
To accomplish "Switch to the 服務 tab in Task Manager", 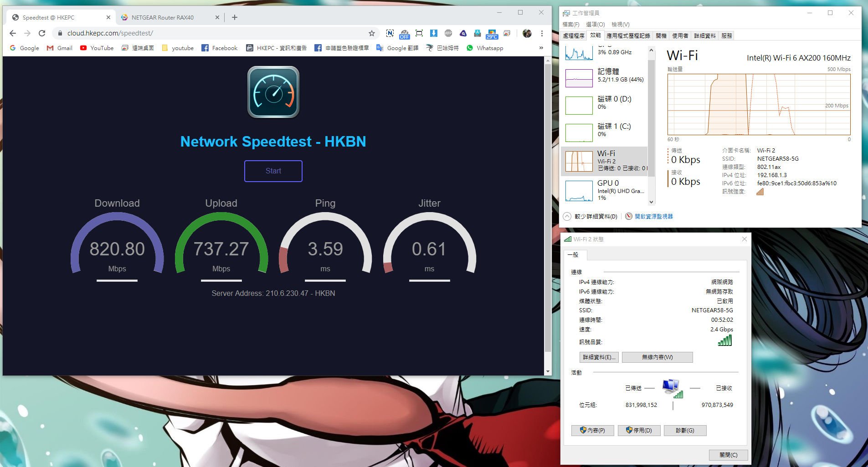I will pos(727,36).
